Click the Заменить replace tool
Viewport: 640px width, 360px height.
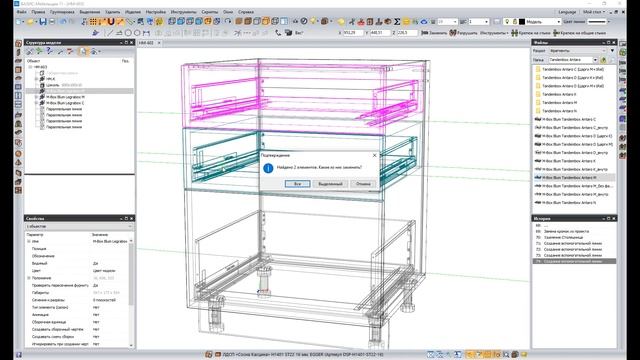tap(434, 33)
